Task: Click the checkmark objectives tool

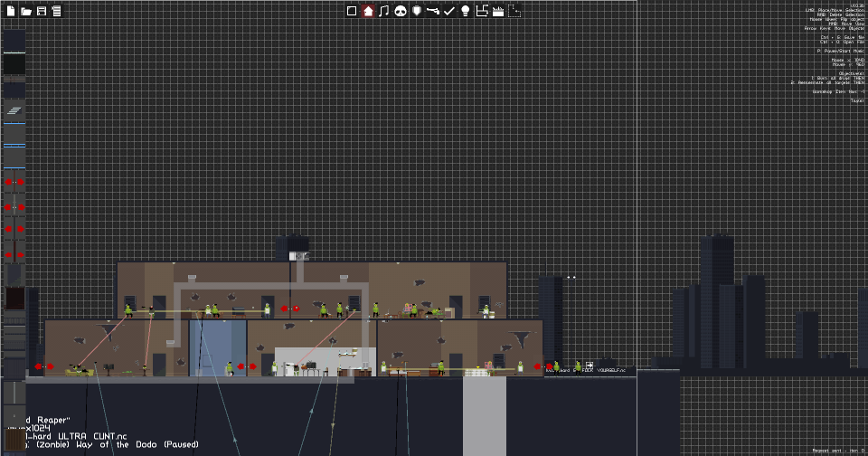Action: click(449, 11)
